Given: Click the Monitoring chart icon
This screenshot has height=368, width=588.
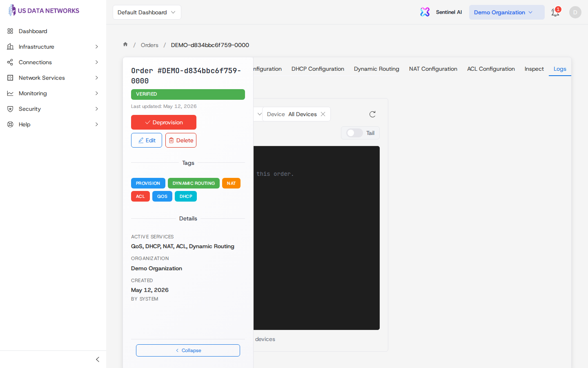Looking at the screenshot, I should [x=10, y=93].
